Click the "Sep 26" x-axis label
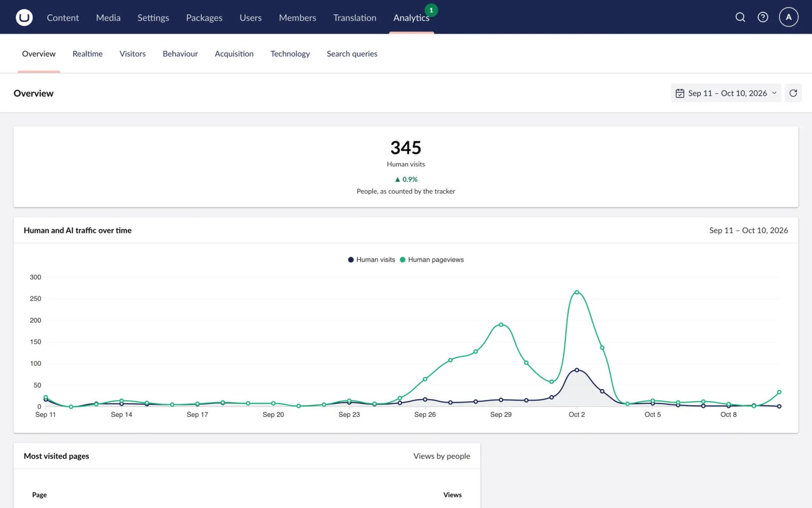The height and width of the screenshot is (508, 812). pos(425,415)
